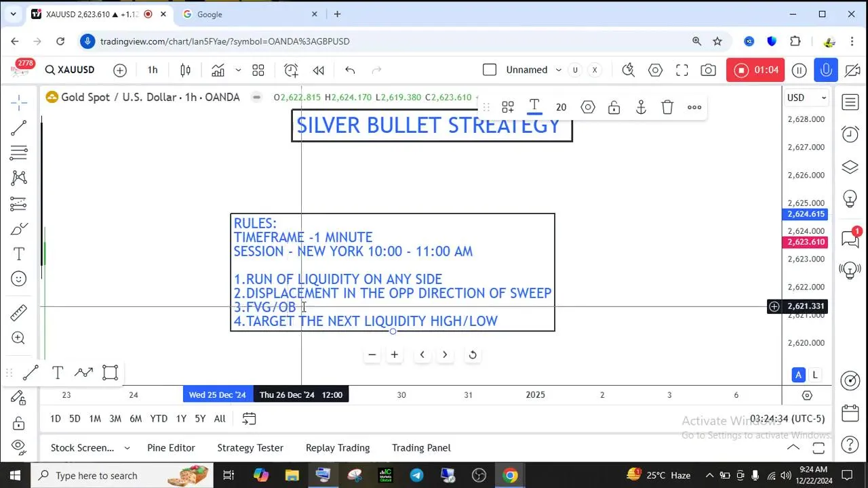Open the chart type candles selector

(185, 70)
